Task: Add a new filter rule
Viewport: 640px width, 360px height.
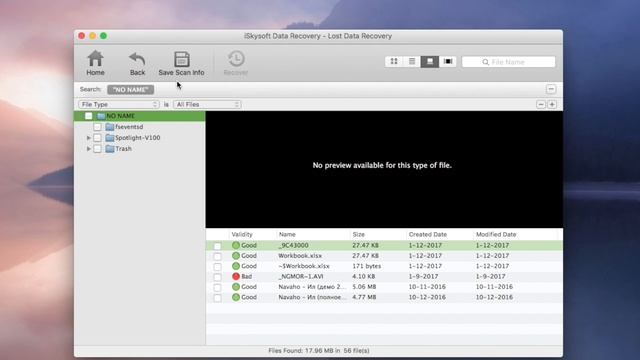Action: tap(552, 104)
